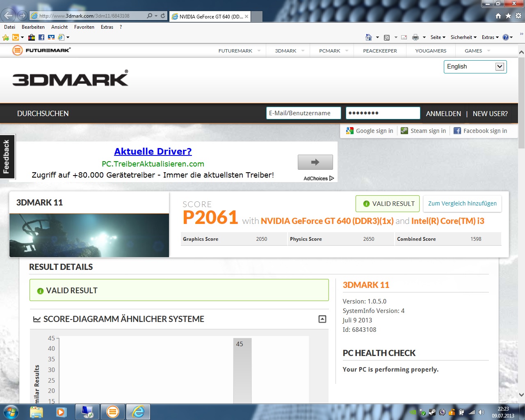Click the IE home button at top right
Screen dimensions: 525x420
[x=498, y=16]
